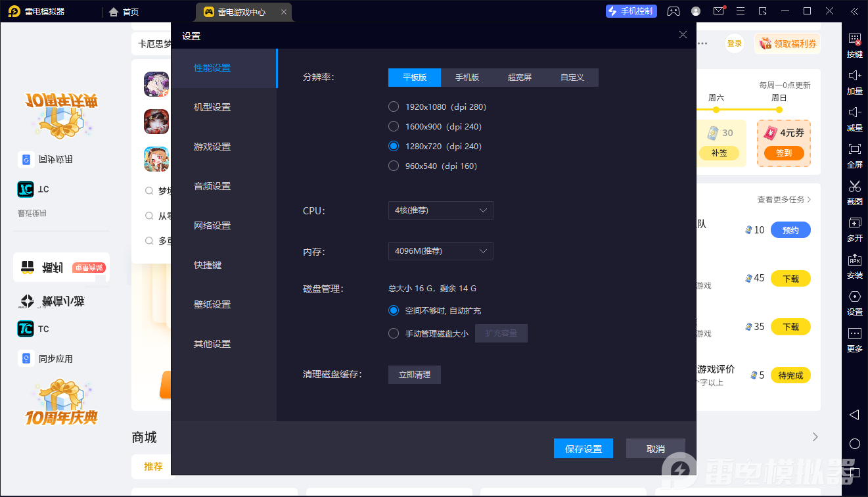Screen dimensions: 868x497
Task: Click the 保存设置 button
Action: click(583, 448)
